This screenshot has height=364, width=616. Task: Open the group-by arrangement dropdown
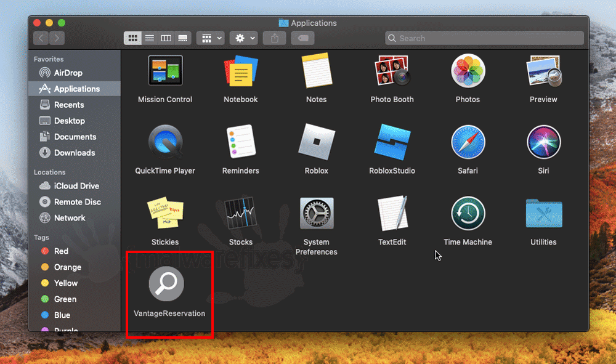211,38
